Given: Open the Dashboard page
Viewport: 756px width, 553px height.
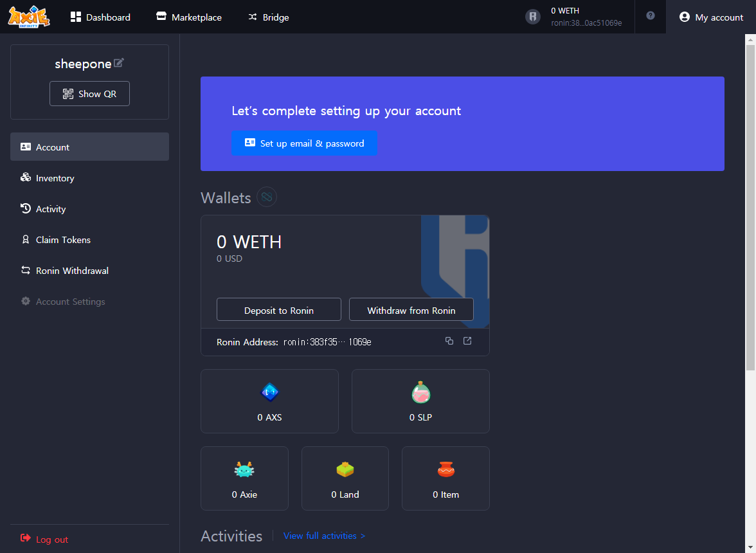Looking at the screenshot, I should [100, 17].
